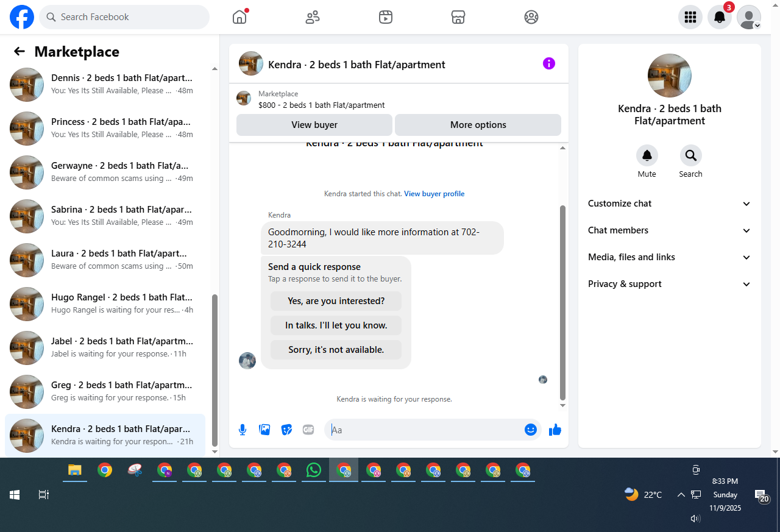The image size is (780, 532).
Task: Search in conversation using magnifier icon
Action: (690, 155)
